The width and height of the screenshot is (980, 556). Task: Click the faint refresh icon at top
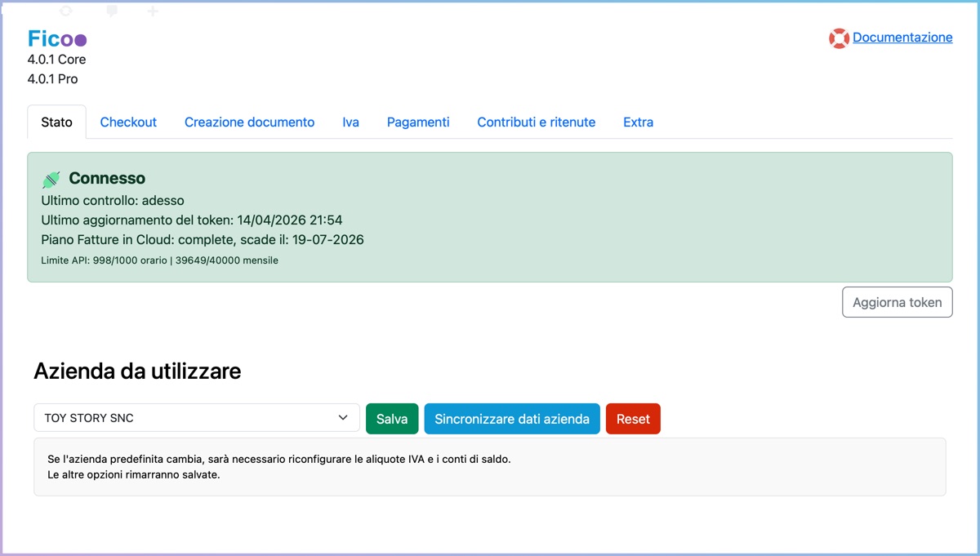66,11
